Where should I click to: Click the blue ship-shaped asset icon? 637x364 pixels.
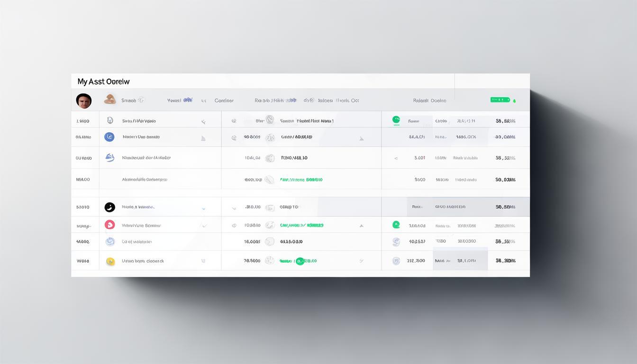[110, 158]
